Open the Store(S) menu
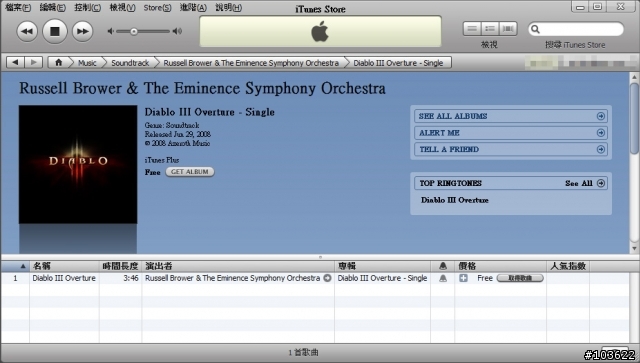640x363 pixels. 157,7
